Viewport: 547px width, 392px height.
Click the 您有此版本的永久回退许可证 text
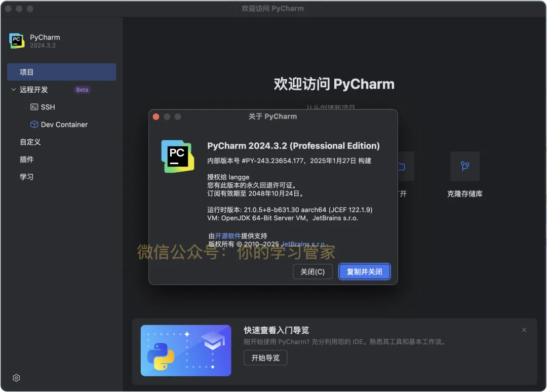(x=253, y=185)
